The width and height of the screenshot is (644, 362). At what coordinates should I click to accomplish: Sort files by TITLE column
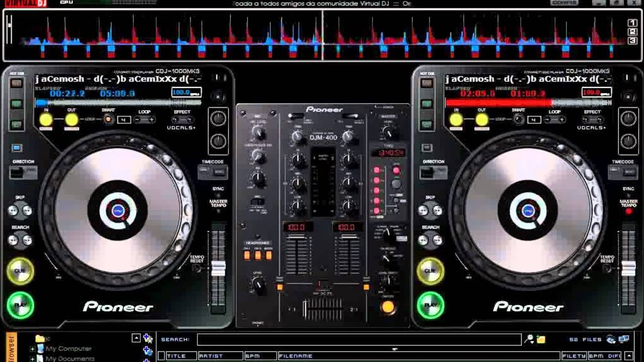tap(181, 356)
